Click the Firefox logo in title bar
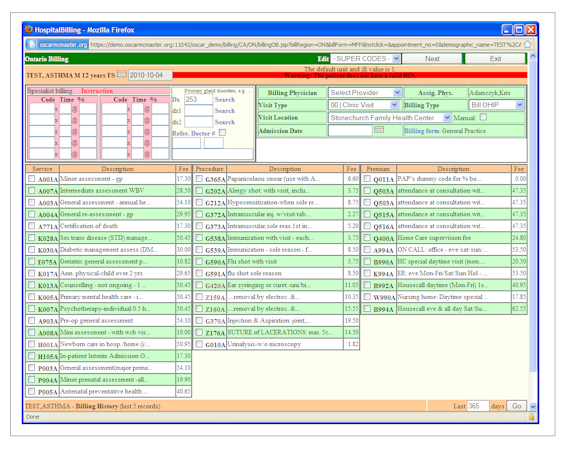Screen dimensions: 563x450 [29, 29]
